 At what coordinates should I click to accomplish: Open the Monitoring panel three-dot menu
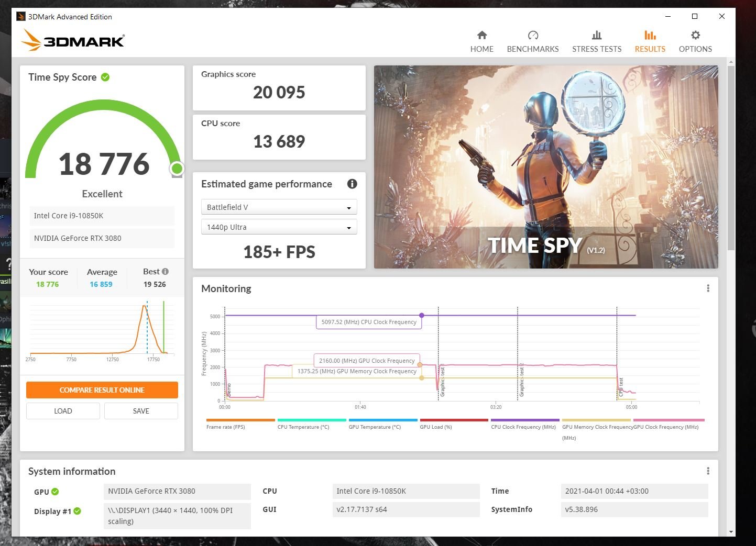(708, 288)
